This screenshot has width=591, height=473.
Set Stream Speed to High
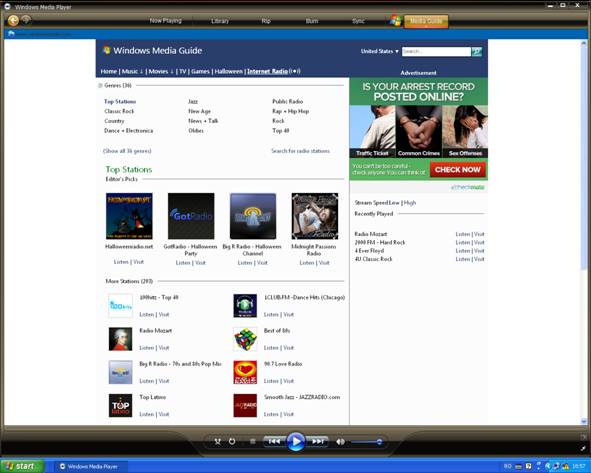(410, 203)
